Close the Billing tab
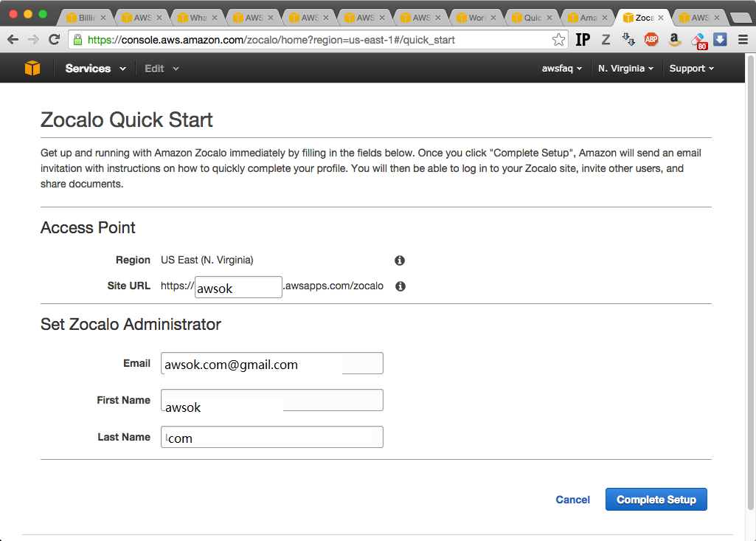756x541 pixels. point(103,18)
